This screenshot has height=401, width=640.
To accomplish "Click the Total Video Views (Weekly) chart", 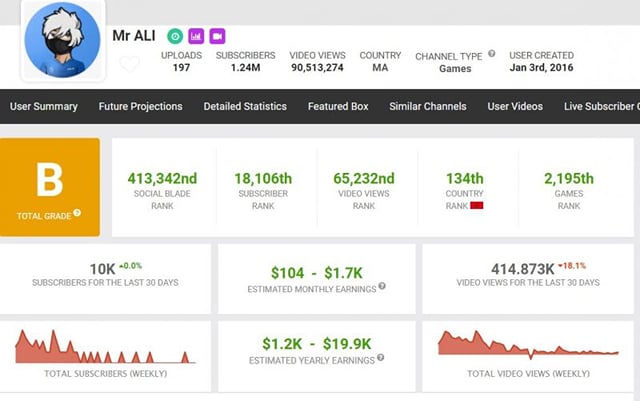I will [x=528, y=345].
